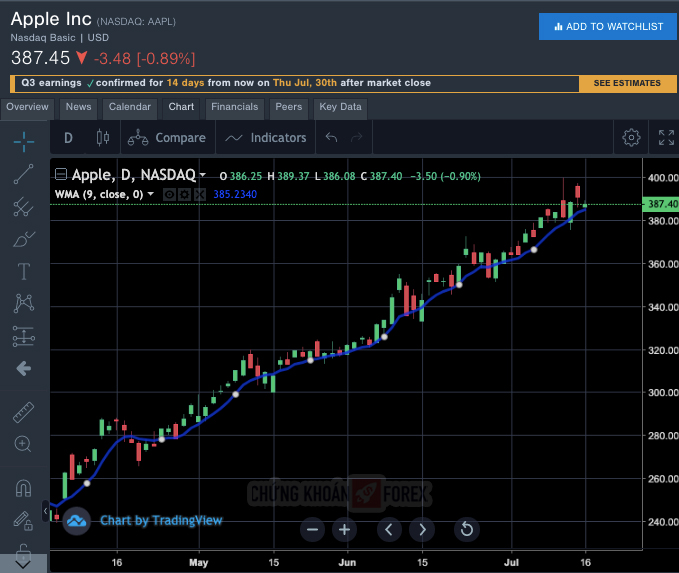Select the trend line drawing tool
Viewport: 679px width, 573px height.
pyautogui.click(x=23, y=174)
